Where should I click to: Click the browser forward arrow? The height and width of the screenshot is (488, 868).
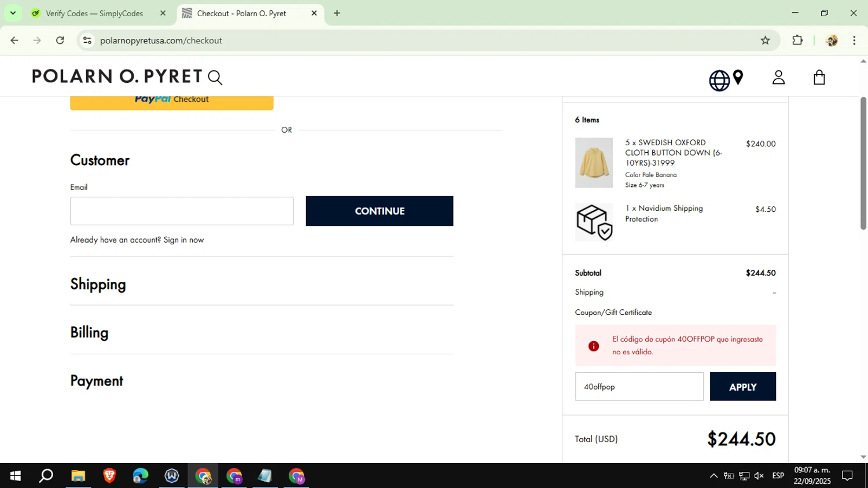(x=37, y=41)
